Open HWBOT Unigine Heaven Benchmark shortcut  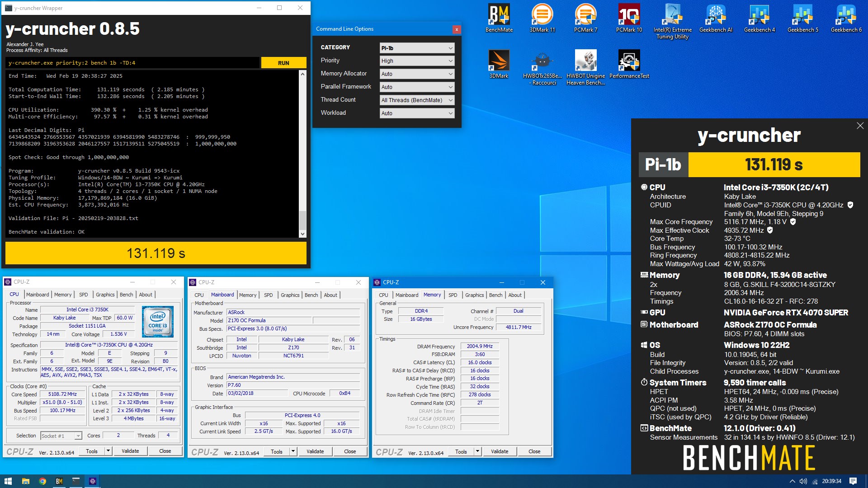click(x=585, y=67)
